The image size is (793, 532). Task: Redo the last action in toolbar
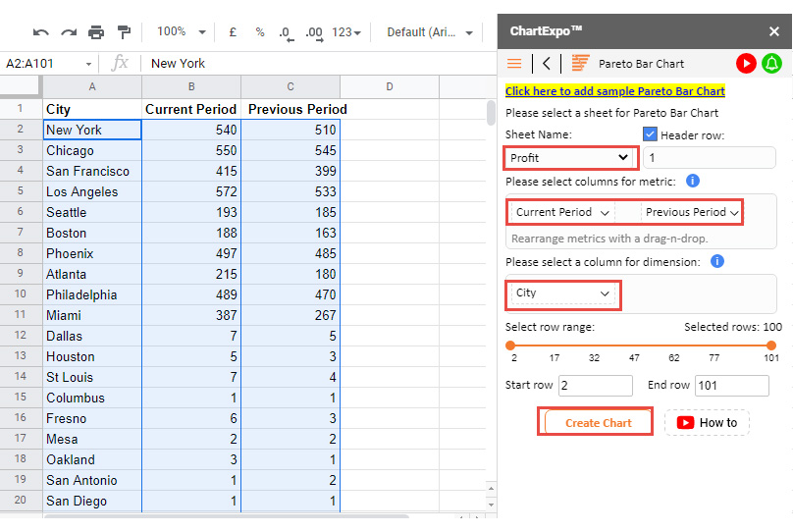tap(69, 32)
